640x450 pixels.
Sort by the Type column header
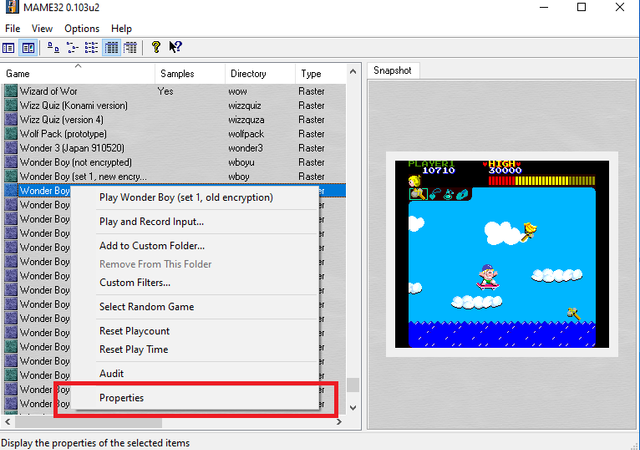click(320, 74)
